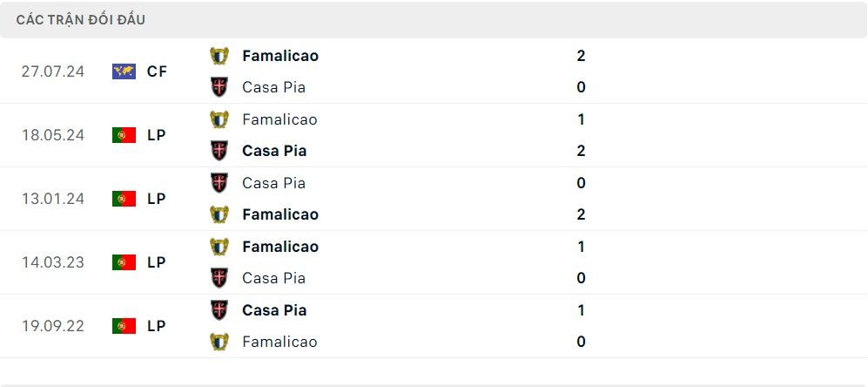The image size is (868, 387).
Task: Click Famalicao crest in 27.07.24 match
Action: 219,56
